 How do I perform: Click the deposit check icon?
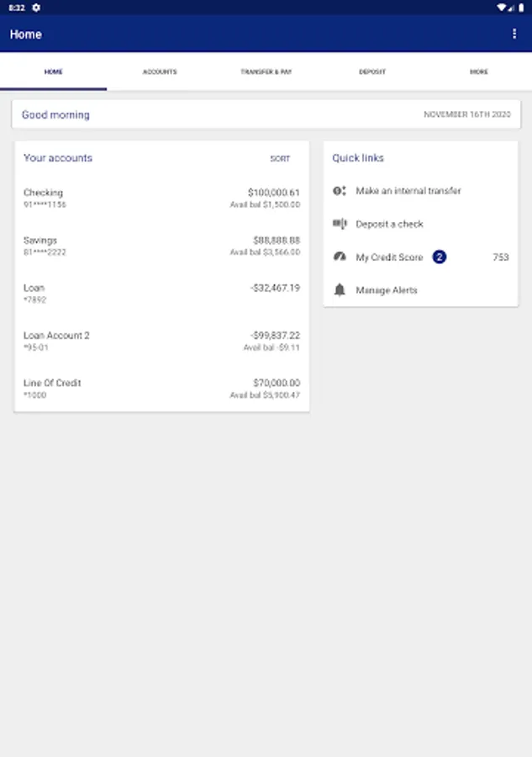[340, 224]
